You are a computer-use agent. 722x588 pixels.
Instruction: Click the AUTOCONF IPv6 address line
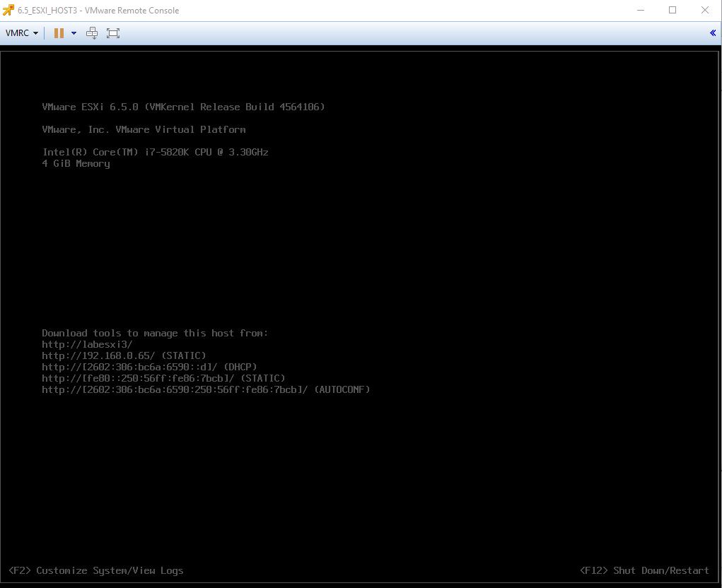click(206, 389)
